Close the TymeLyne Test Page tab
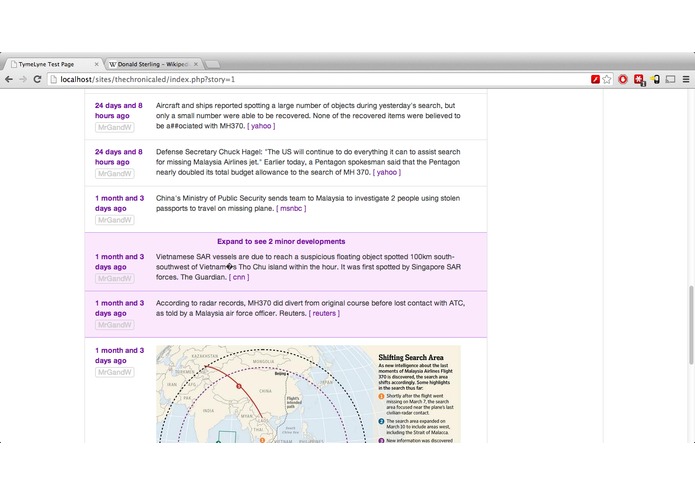 [x=96, y=64]
